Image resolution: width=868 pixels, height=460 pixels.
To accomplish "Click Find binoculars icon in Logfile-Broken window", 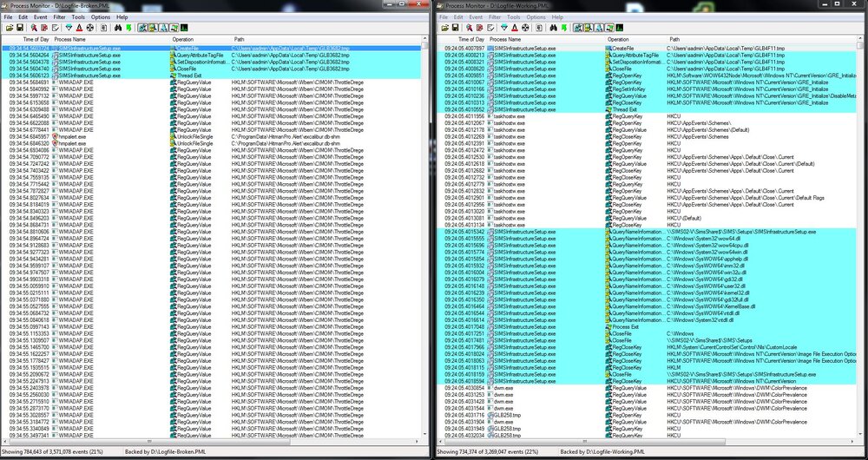I will 118,28.
